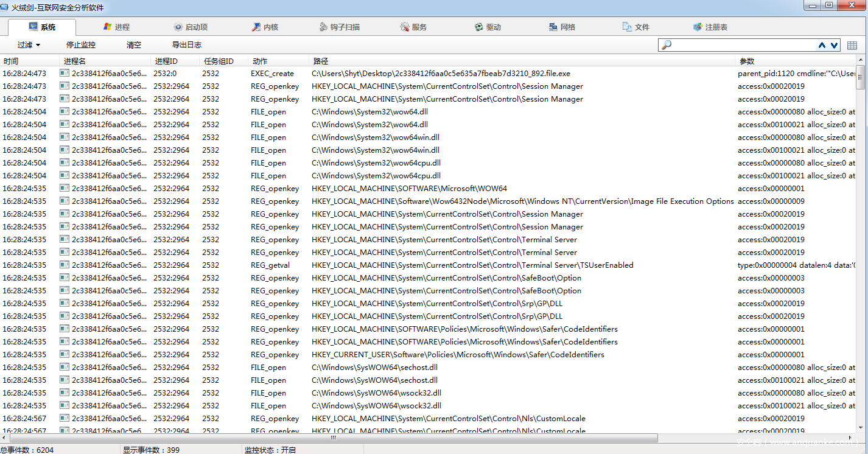Click search previous up arrow

click(822, 45)
